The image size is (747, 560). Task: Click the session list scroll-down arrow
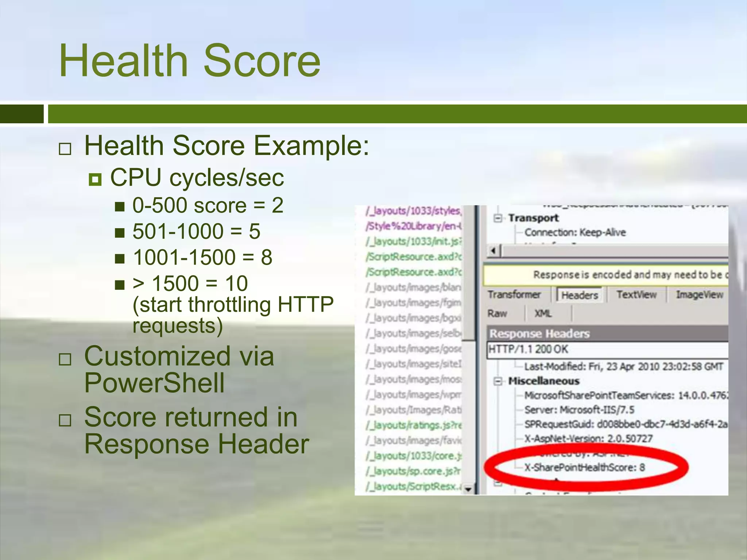[468, 489]
